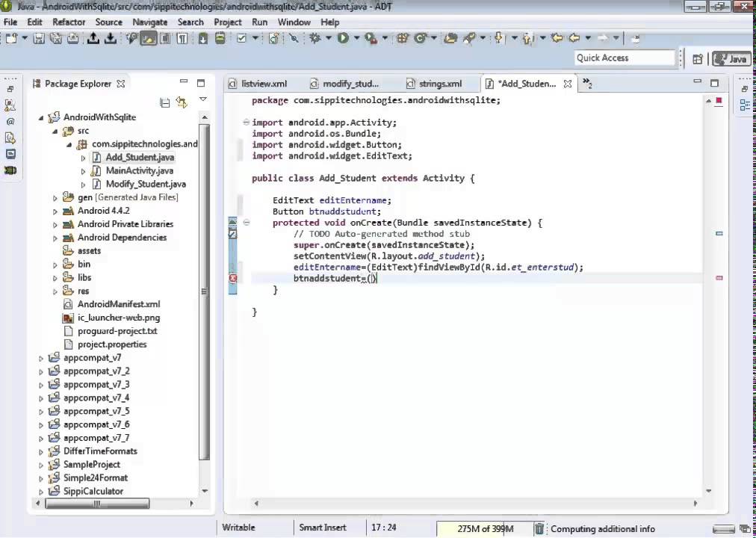
Task: Expand the gen Generated Java Files node
Action: coord(55,198)
